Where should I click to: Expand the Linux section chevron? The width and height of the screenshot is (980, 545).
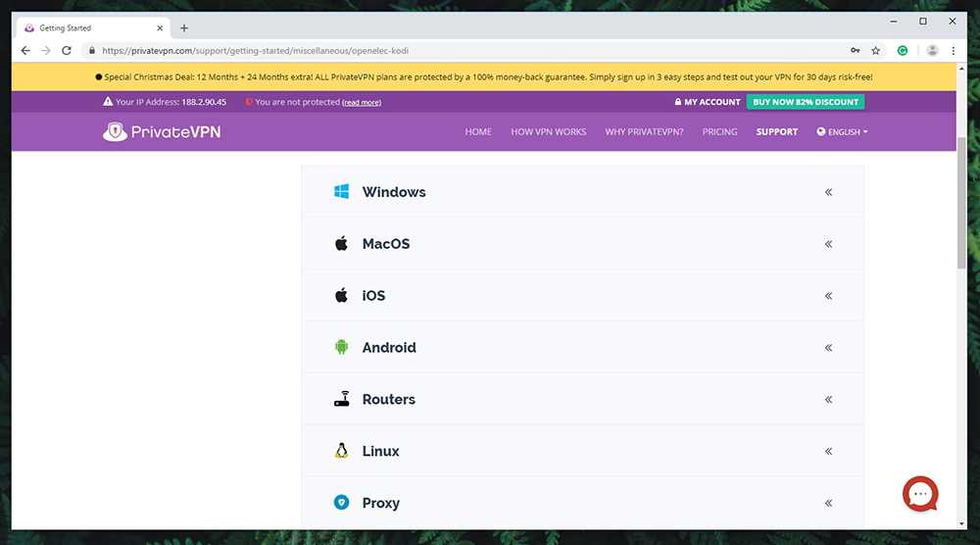[x=828, y=451]
